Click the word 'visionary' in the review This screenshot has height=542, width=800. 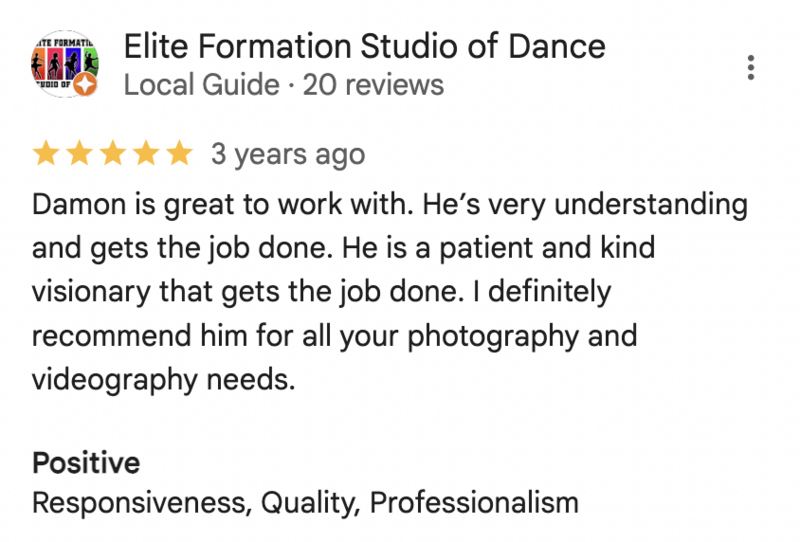(91, 293)
